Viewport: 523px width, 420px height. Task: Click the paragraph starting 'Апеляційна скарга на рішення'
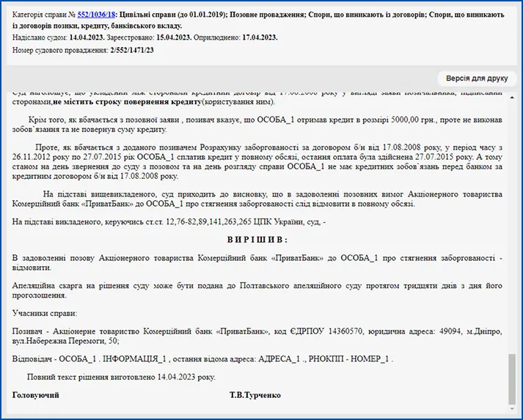pyautogui.click(x=257, y=290)
